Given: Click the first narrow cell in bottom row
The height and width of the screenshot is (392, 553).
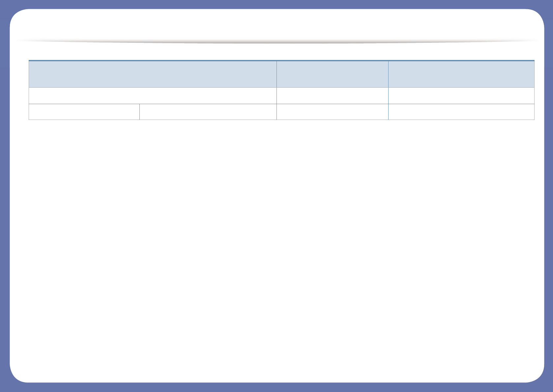Looking at the screenshot, I should [84, 112].
